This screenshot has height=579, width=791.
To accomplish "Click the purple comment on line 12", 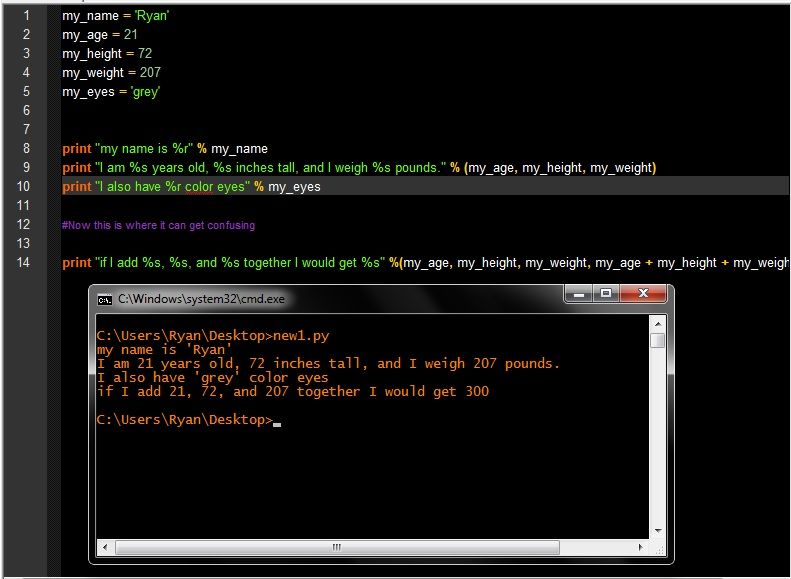I will pos(158,225).
